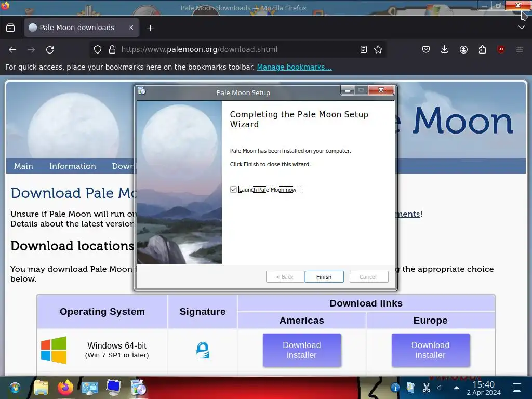Open the control panel taskbar icon
The width and height of the screenshot is (532, 399).
[89, 388]
